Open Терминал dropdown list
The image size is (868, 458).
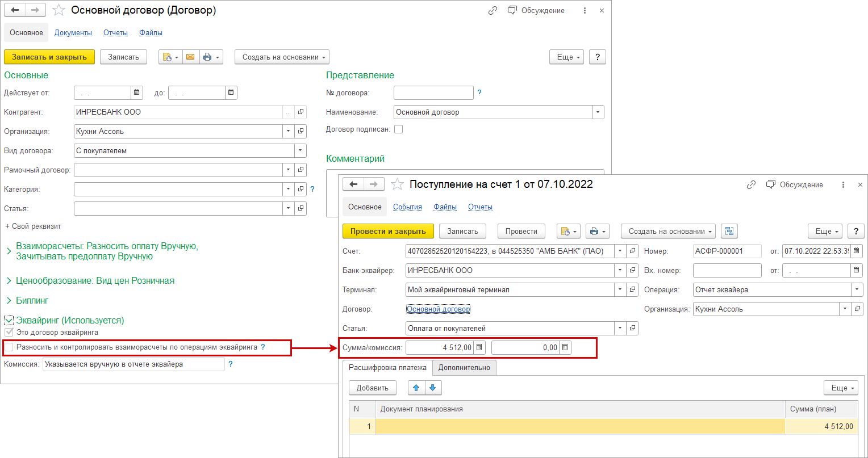[x=621, y=289]
